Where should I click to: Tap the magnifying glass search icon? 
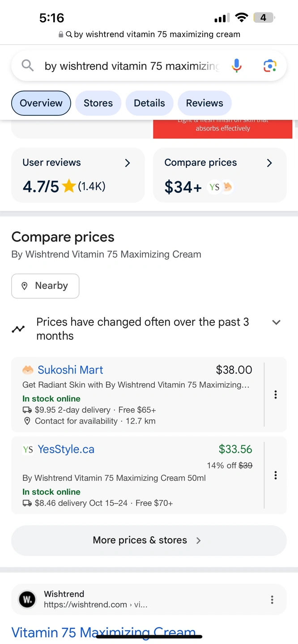[28, 66]
